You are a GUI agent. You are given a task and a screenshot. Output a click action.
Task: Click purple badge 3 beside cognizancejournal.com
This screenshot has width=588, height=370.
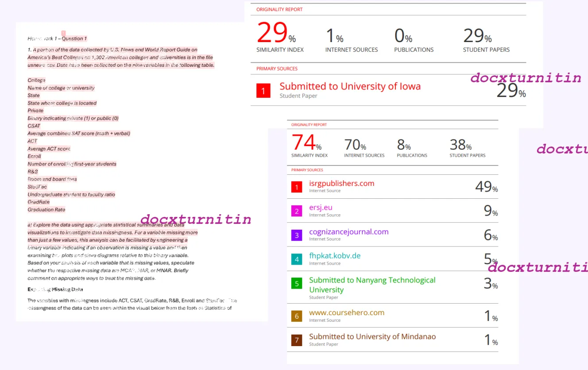click(297, 235)
